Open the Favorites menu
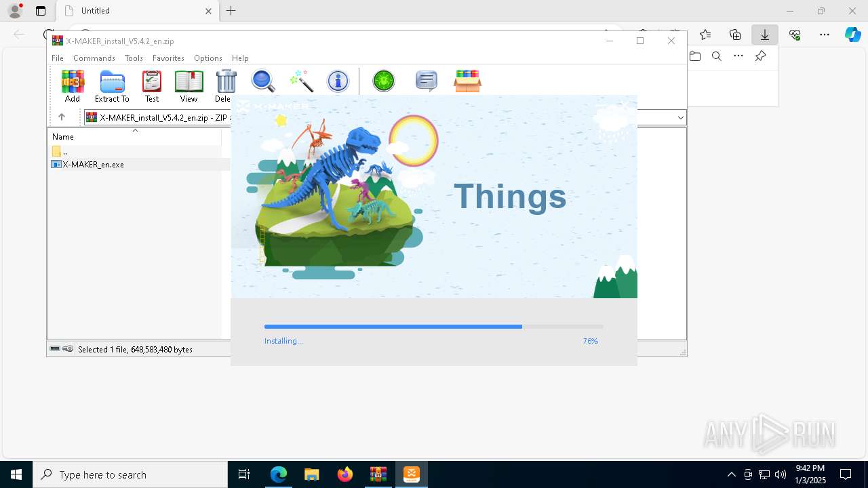868x488 pixels. (168, 58)
